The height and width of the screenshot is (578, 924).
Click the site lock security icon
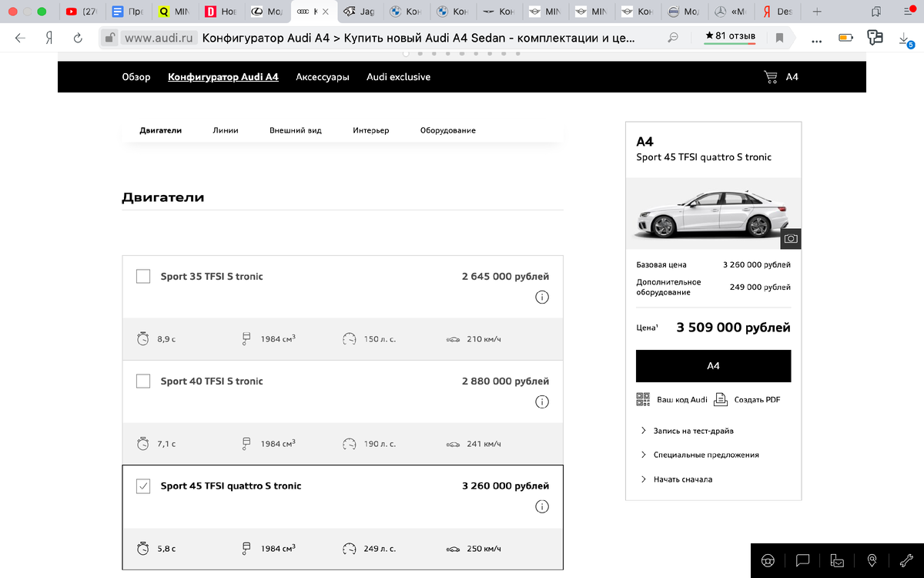[110, 38]
